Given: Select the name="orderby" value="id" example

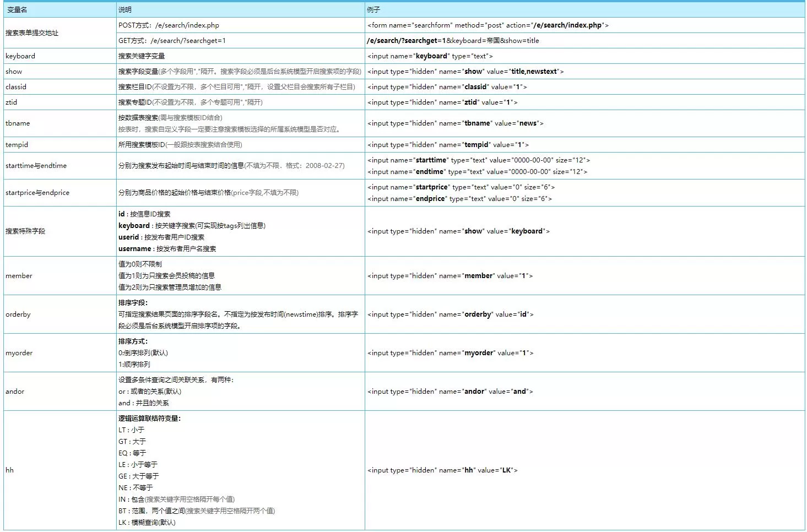Looking at the screenshot, I should 450,314.
